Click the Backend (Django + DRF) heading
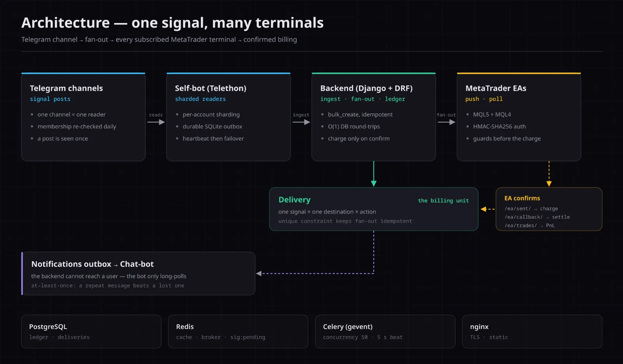Viewport: 623px width, 364px height. click(366, 88)
